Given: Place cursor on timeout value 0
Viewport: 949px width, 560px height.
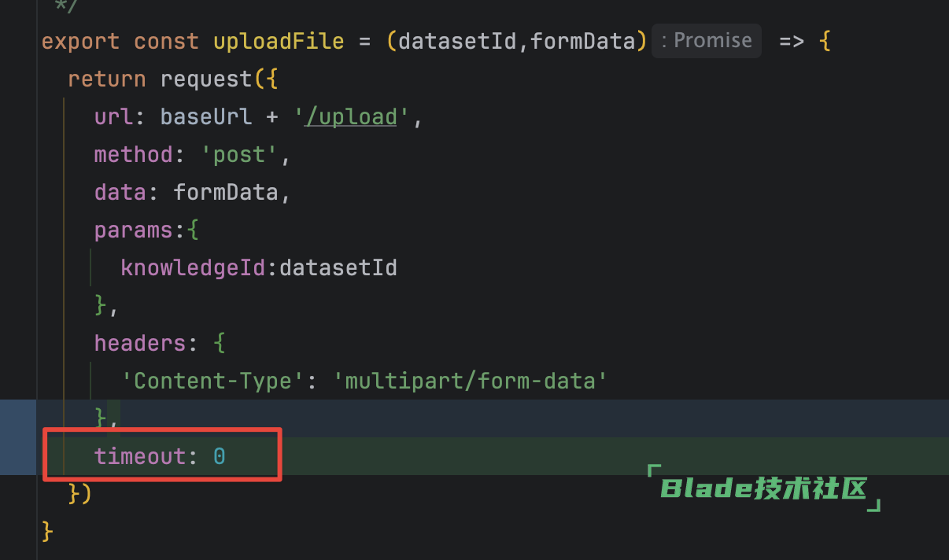Looking at the screenshot, I should [x=220, y=456].
